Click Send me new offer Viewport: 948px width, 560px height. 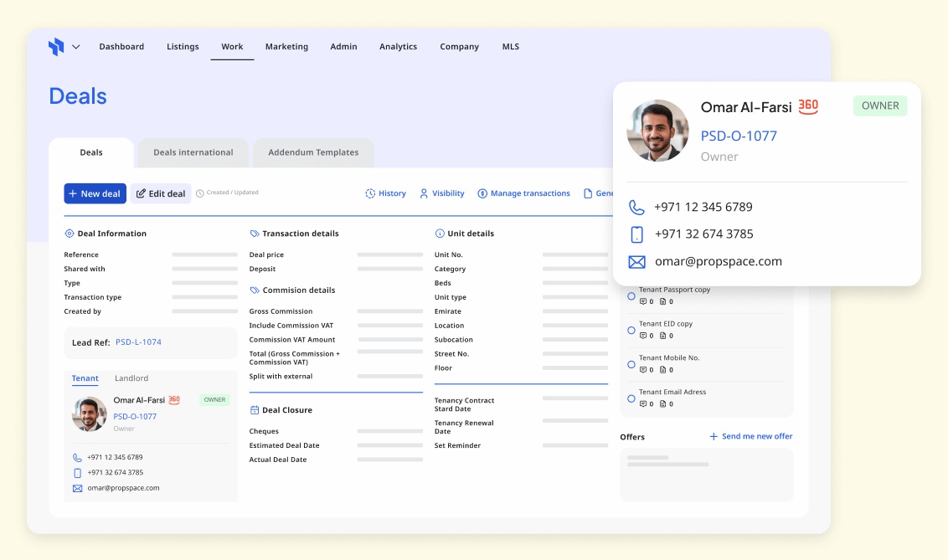750,436
